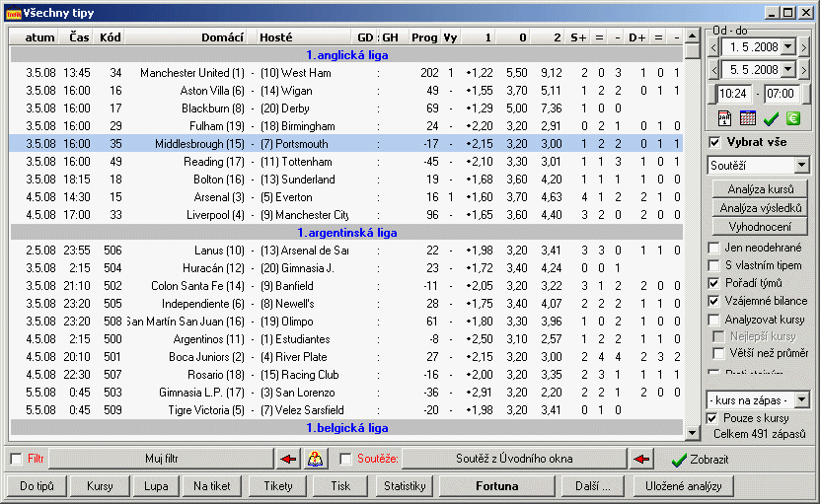Tick Větší než průměr checkbox
820x504 pixels.
719,353
